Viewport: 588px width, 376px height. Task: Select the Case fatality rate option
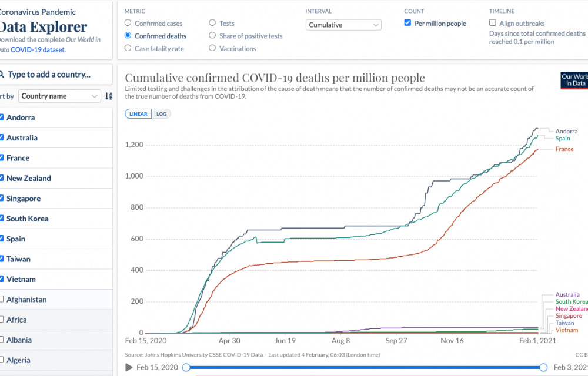(128, 49)
